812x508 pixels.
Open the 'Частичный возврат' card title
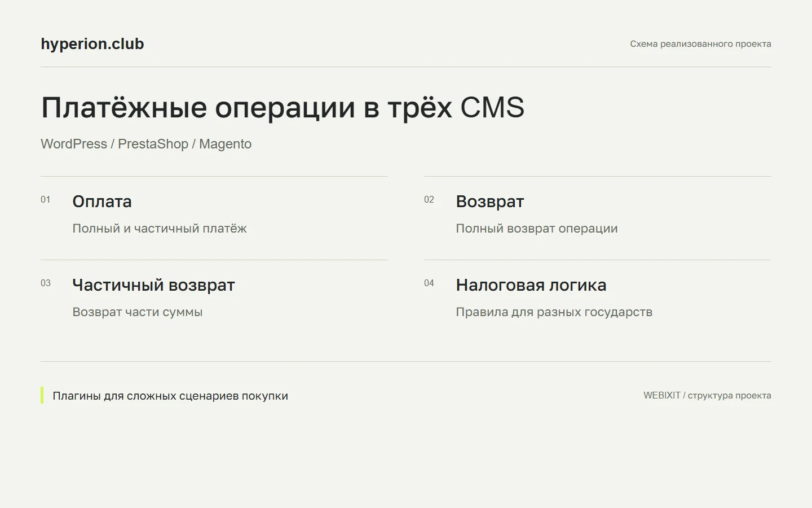coord(153,285)
